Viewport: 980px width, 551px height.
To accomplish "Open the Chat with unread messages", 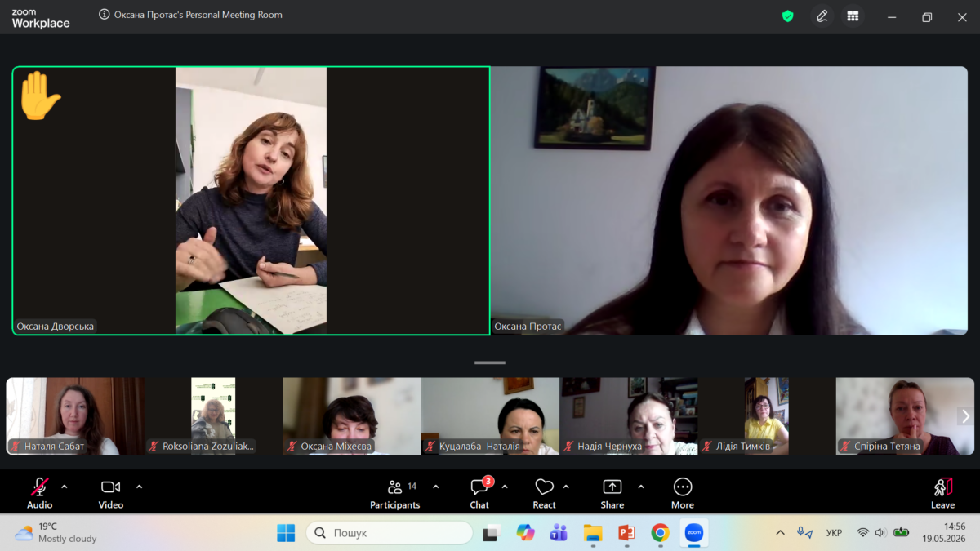I will [479, 493].
